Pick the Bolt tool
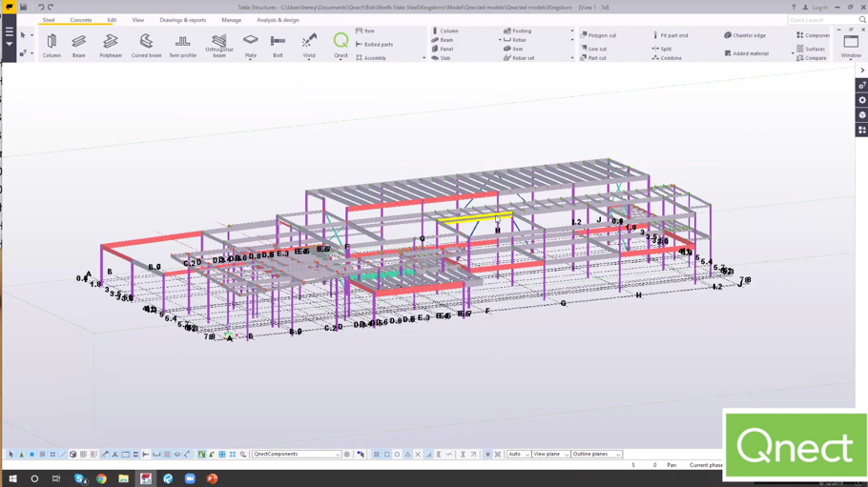868x487 pixels. point(278,46)
